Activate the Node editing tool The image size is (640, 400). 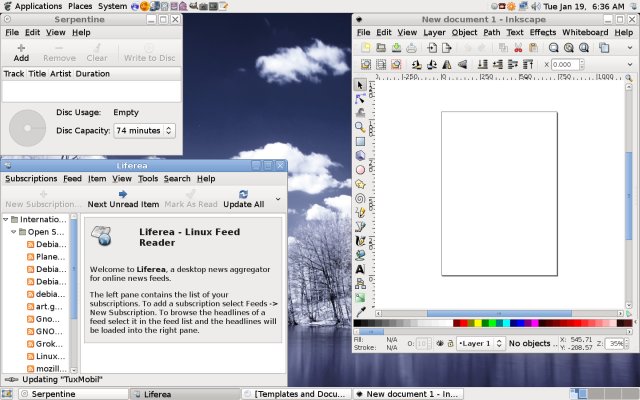(x=360, y=98)
